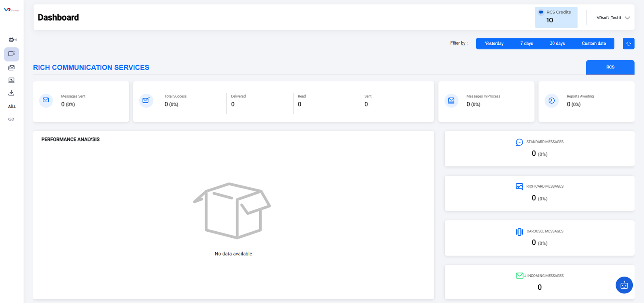
Task: Click the RICH COMMUNICATION SERVICES heading
Action: click(91, 67)
